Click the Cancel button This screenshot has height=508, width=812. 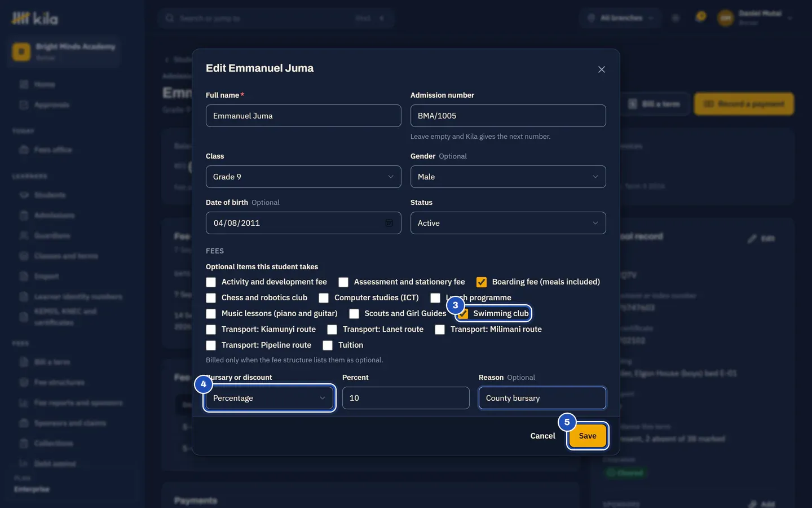click(x=542, y=436)
